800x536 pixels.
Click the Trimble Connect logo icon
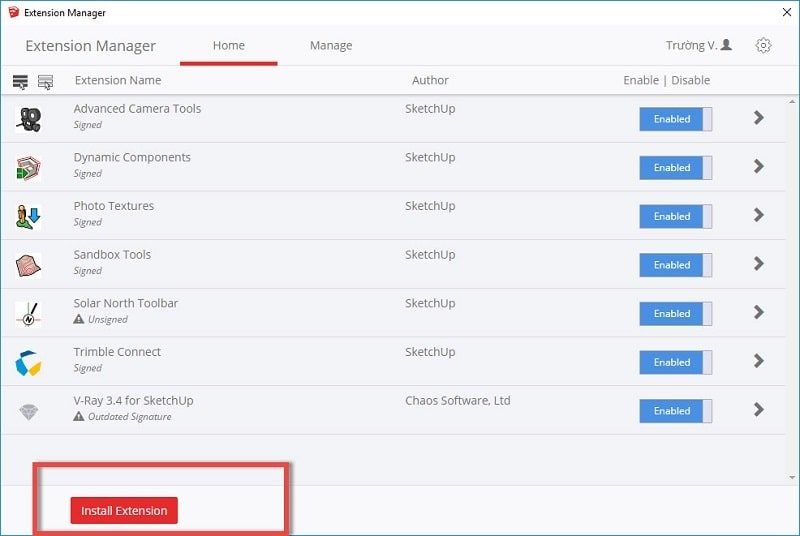(28, 362)
